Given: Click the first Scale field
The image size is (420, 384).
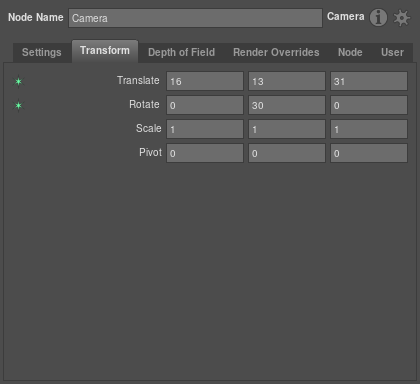Looking at the screenshot, I should 205,129.
